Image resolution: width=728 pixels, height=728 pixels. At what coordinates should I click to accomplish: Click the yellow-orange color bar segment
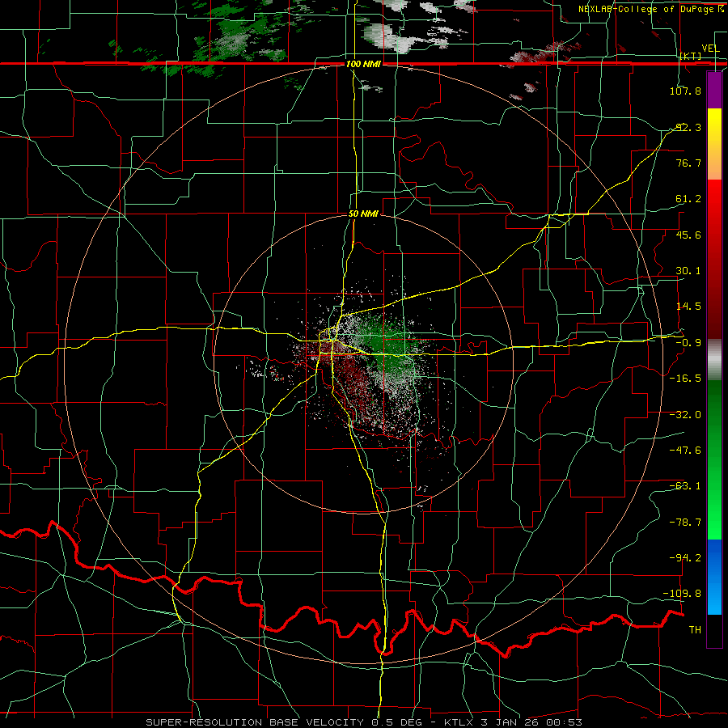[x=714, y=144]
